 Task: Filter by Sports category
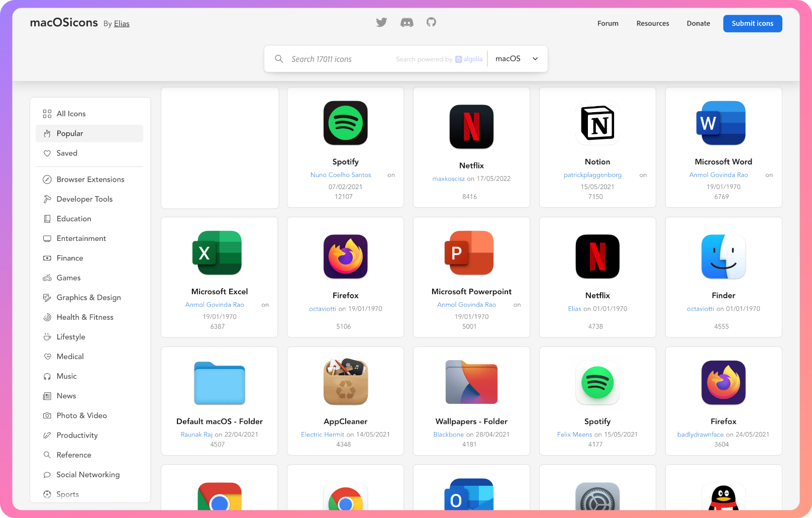point(89,494)
